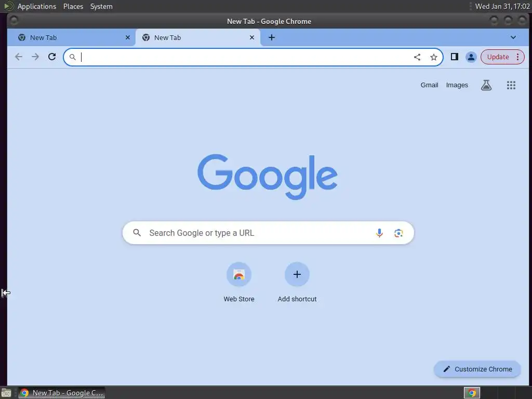Click the show desktop icon in bottom panel

(x=6, y=393)
